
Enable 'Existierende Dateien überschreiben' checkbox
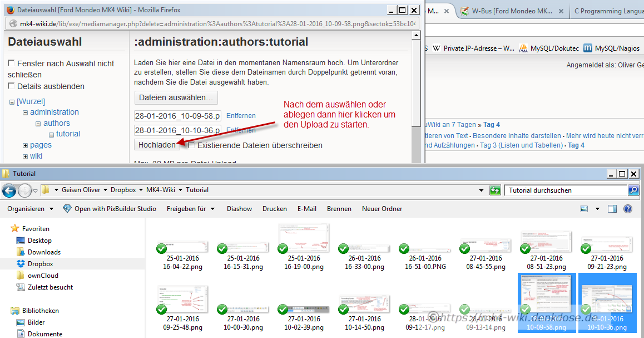pos(191,145)
